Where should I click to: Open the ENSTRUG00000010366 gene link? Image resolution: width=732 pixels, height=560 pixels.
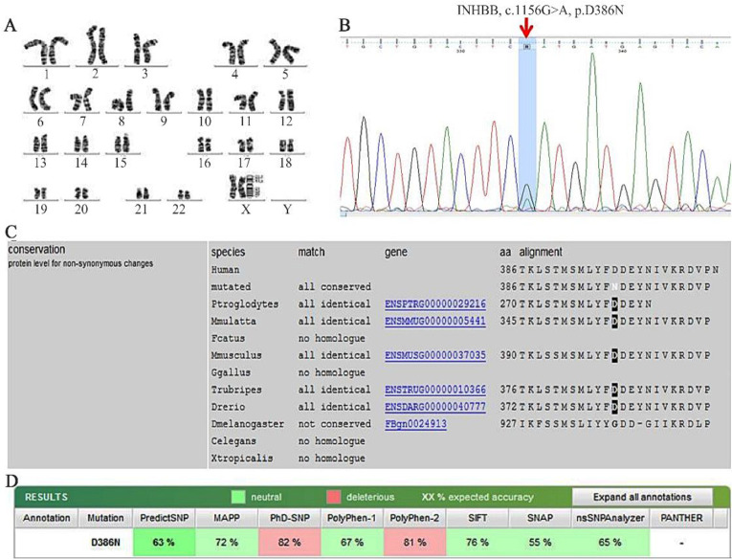coord(435,390)
